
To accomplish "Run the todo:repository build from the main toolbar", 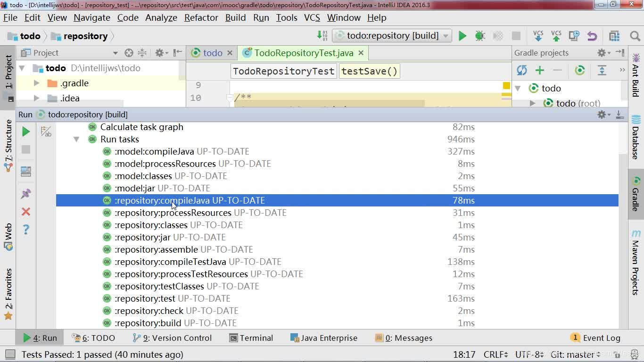I will pyautogui.click(x=462, y=36).
